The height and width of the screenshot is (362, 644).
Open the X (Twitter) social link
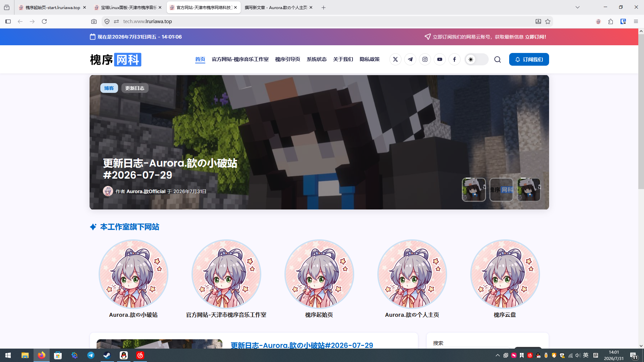(x=395, y=59)
